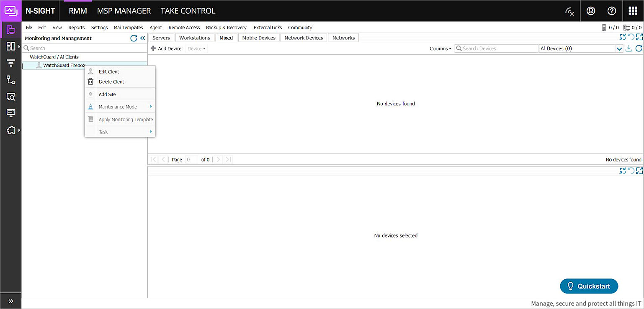This screenshot has width=644, height=309.
Task: Click the Quickstart button
Action: coord(589,286)
